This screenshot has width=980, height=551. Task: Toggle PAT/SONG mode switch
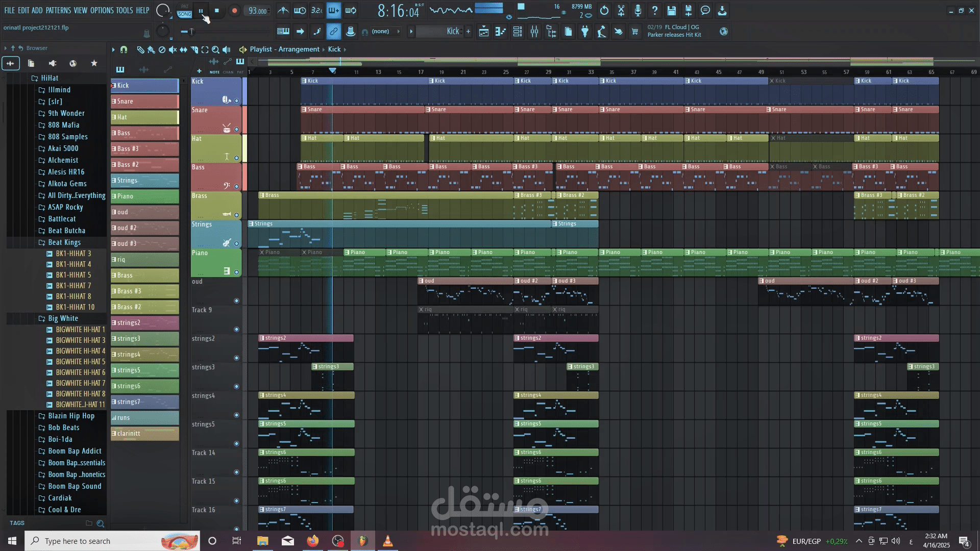point(185,11)
